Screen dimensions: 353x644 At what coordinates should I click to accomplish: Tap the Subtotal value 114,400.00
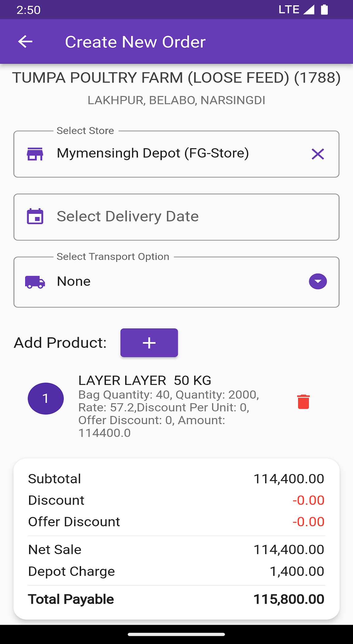click(x=289, y=479)
